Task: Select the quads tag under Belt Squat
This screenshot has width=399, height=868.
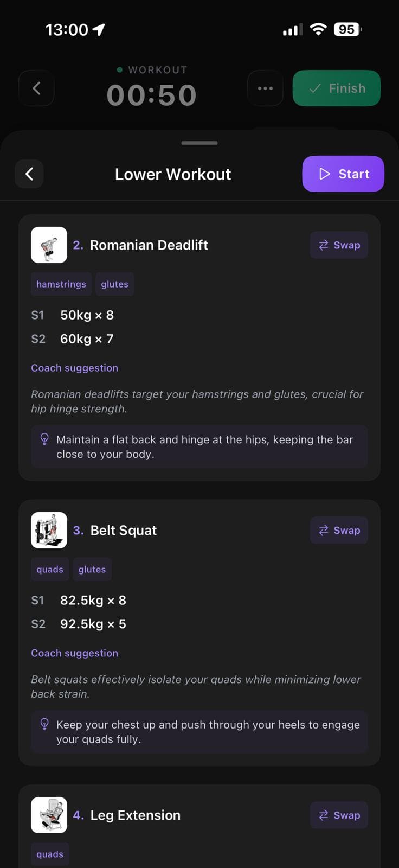Action: click(50, 570)
